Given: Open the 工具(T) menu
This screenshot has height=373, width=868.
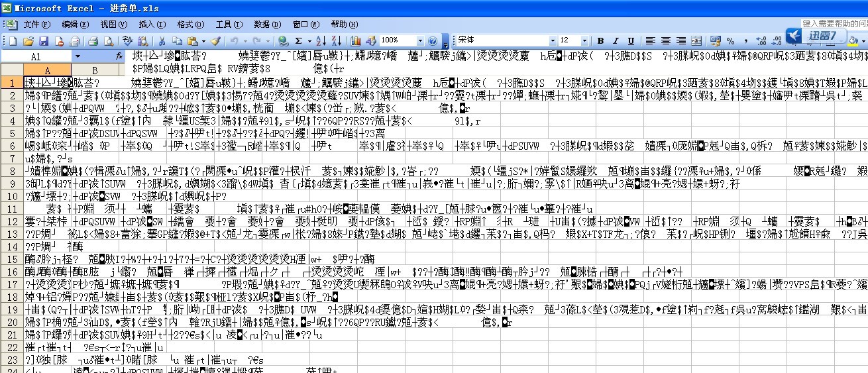Looking at the screenshot, I should coord(229,24).
